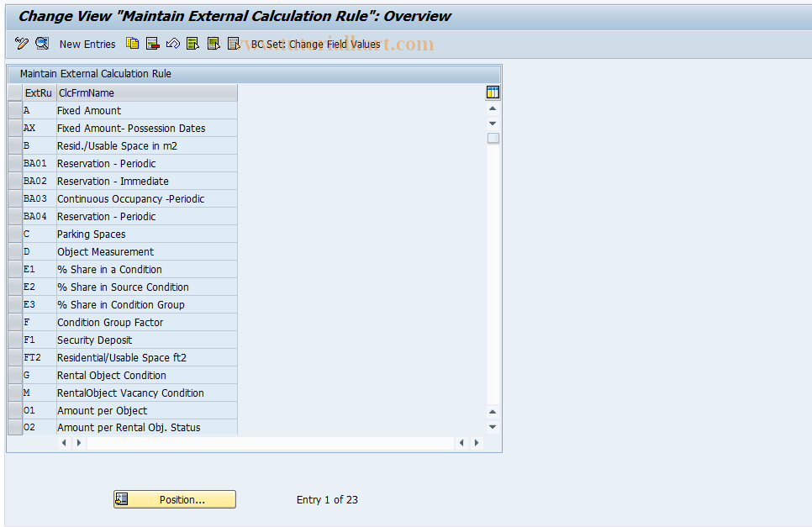Click '% Share in Source Condition' cell
This screenshot has width=812, height=527.
click(146, 287)
